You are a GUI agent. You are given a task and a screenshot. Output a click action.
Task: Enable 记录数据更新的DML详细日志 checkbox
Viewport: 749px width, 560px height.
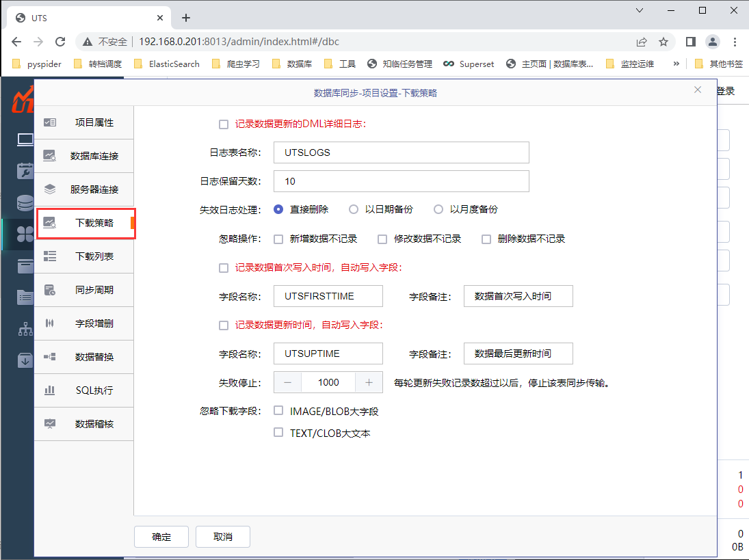point(224,124)
